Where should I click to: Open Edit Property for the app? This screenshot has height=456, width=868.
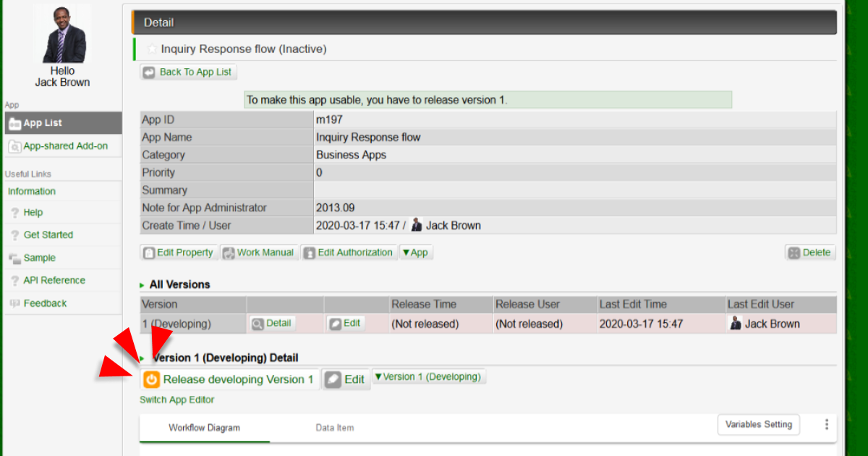[x=179, y=253]
